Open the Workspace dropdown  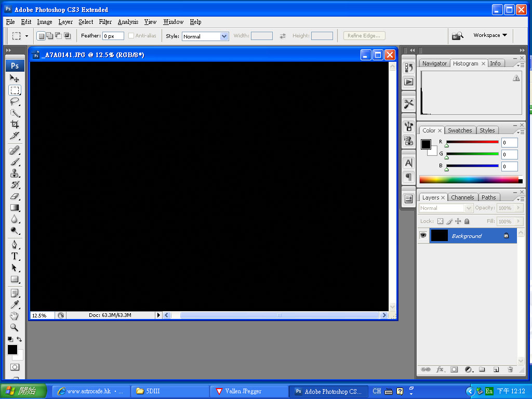[489, 35]
